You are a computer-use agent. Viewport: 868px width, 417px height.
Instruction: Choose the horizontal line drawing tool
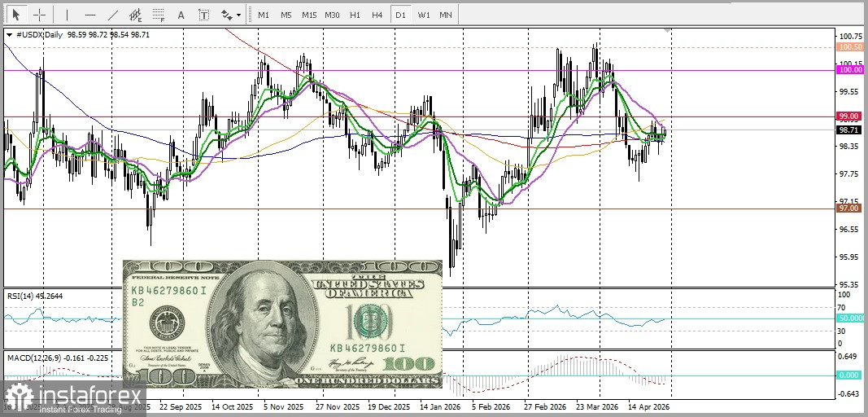coord(90,15)
